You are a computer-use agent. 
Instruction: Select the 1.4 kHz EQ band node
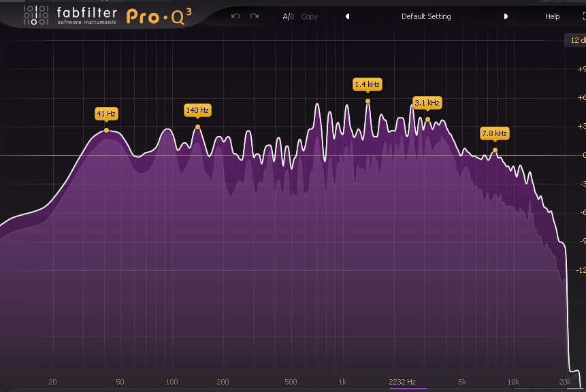click(368, 101)
